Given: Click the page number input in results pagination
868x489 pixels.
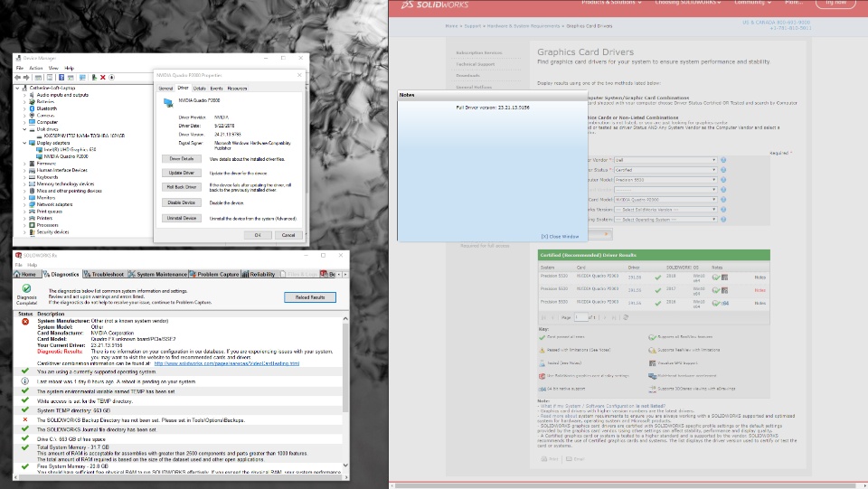Looking at the screenshot, I should [580, 317].
